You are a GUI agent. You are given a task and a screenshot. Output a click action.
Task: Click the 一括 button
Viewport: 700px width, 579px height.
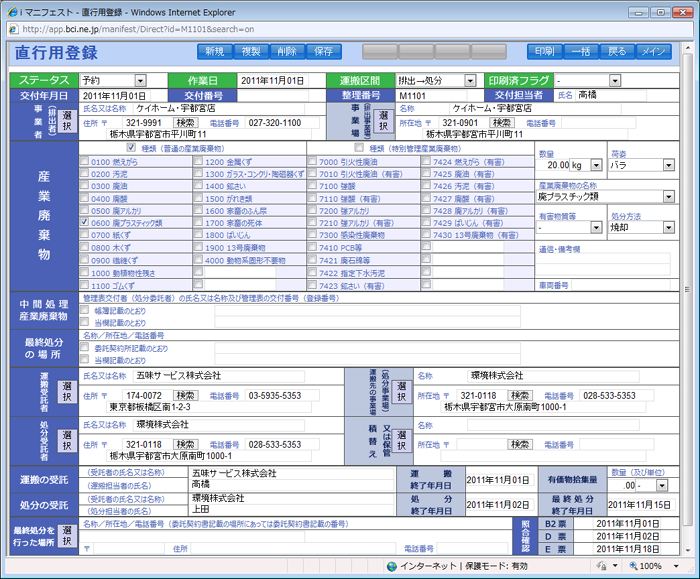pos(581,51)
